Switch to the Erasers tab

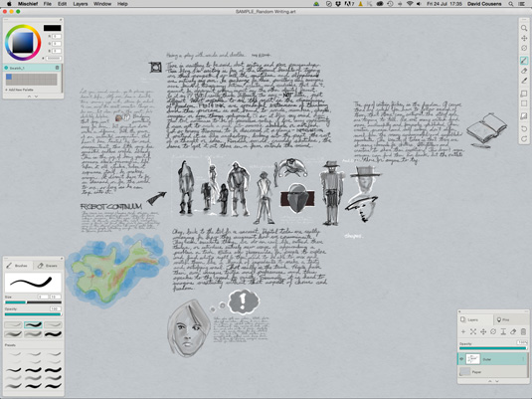point(48,266)
